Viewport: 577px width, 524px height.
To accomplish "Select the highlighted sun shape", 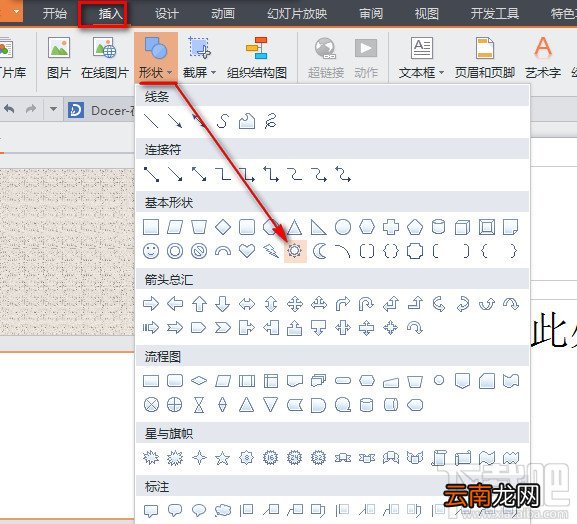I will click(295, 251).
